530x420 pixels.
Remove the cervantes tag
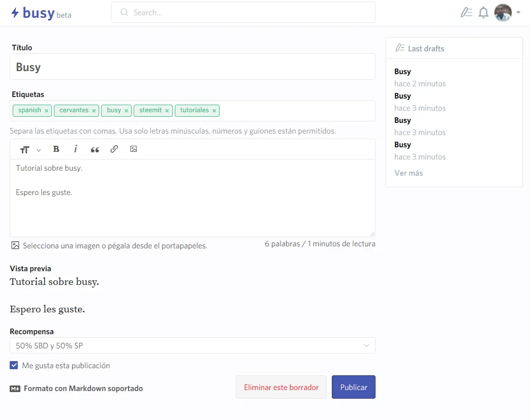pyautogui.click(x=93, y=111)
